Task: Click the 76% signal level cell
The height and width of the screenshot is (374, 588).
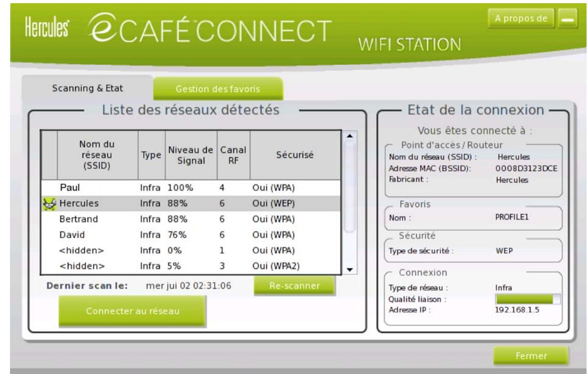Action: pos(177,234)
